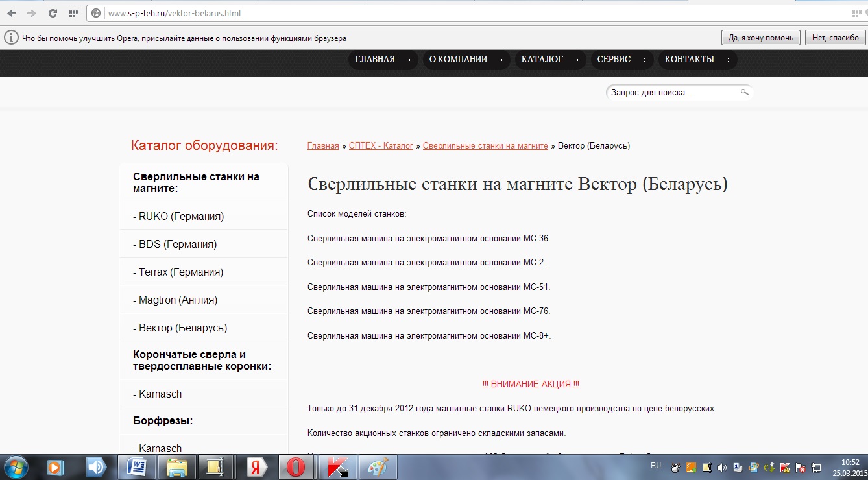Image resolution: width=868 pixels, height=480 pixels.
Task: Click the МС-51 drilling machine line
Action: [x=429, y=287]
